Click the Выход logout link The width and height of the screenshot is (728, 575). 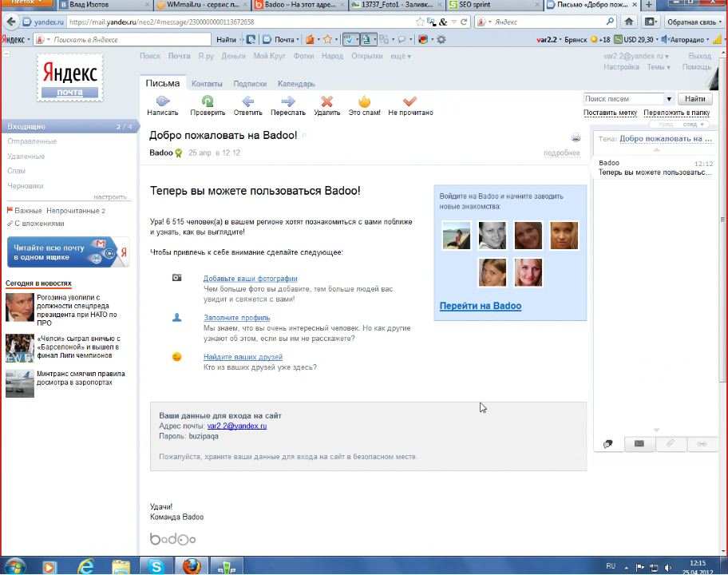tap(700, 56)
